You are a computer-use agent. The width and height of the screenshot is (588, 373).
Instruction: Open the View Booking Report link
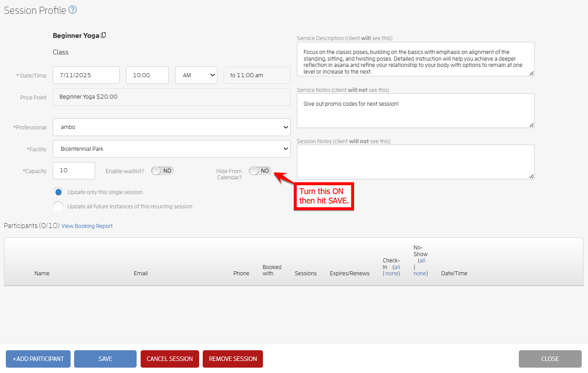87,226
